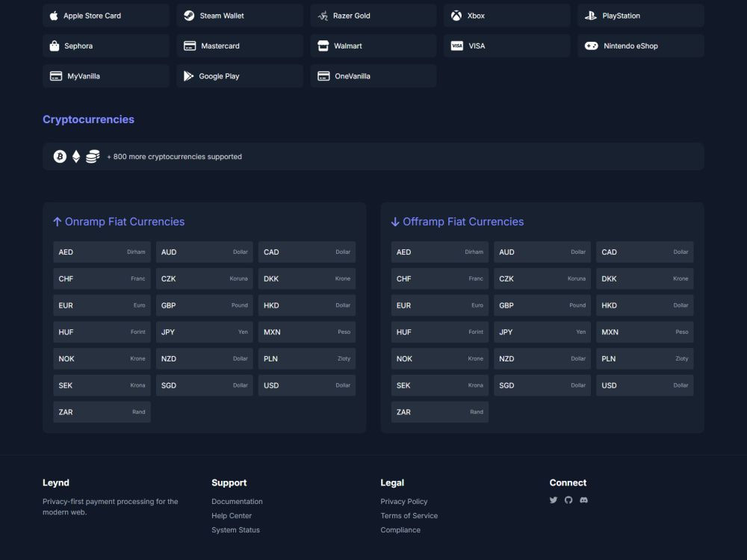Viewport: 747px width, 560px height.
Task: Click the Mastercard card icon
Action: (190, 46)
